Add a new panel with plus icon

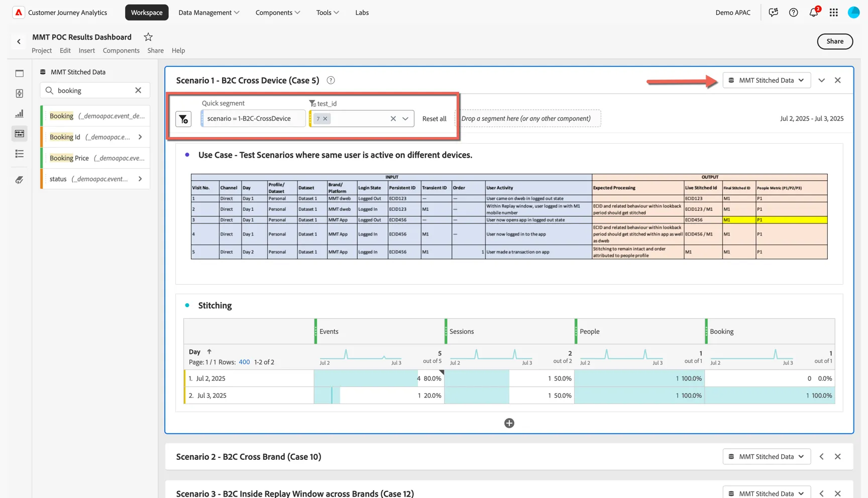point(509,423)
